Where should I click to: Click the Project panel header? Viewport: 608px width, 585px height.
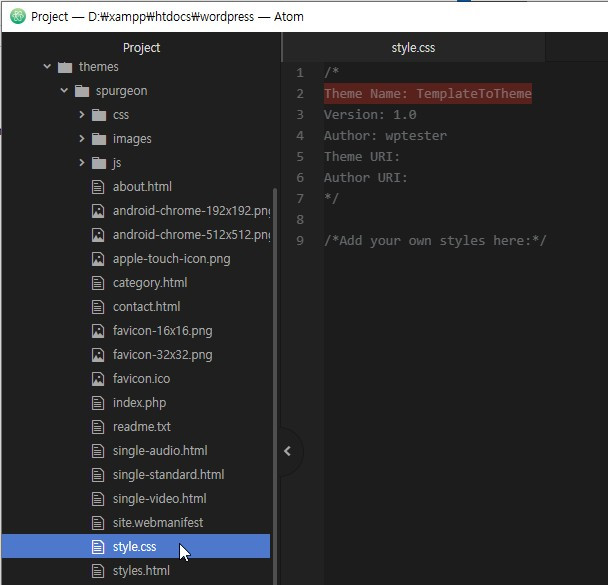tap(142, 48)
